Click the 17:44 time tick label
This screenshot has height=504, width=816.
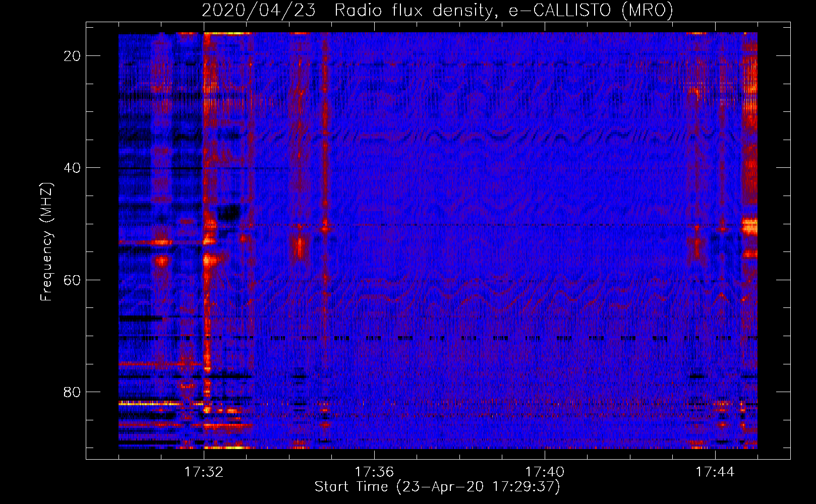[x=715, y=472]
